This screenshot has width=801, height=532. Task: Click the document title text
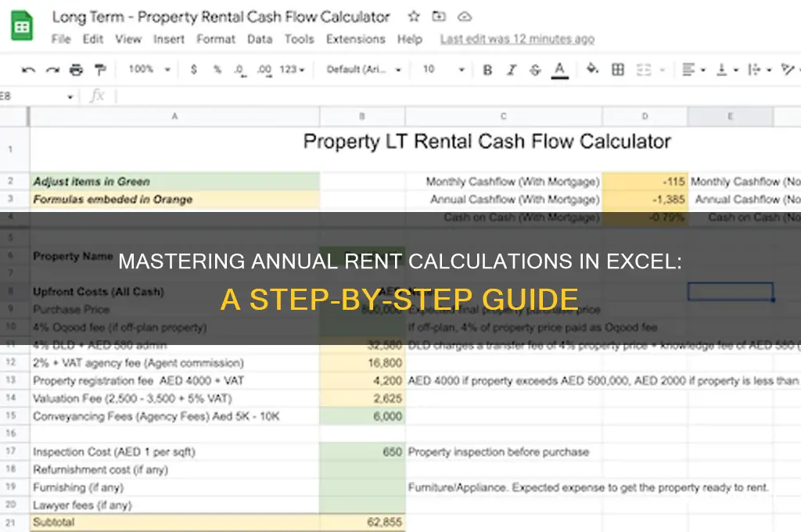pyautogui.click(x=221, y=17)
